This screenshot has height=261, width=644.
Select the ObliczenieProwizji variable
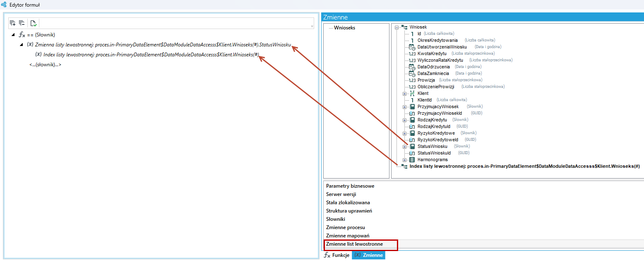[x=436, y=87]
